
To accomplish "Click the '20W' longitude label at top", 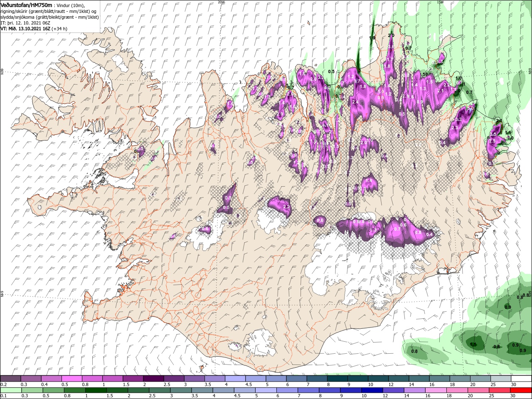I will [x=221, y=2].
